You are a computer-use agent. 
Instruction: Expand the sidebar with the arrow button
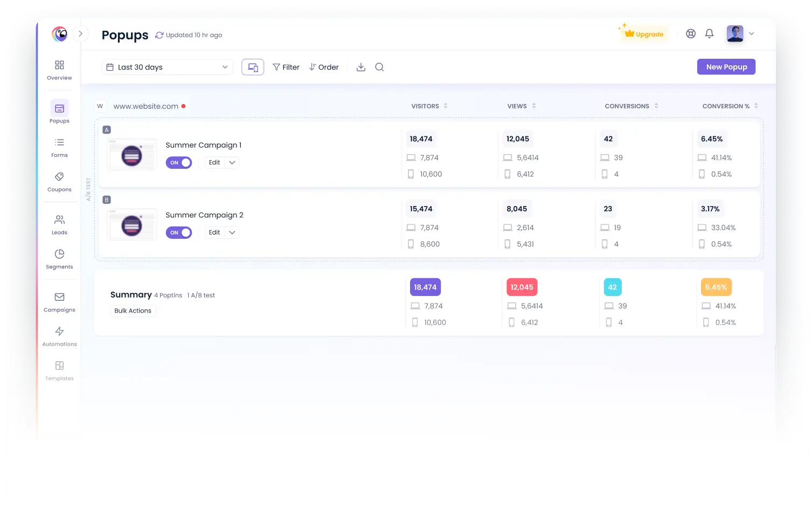coord(80,33)
